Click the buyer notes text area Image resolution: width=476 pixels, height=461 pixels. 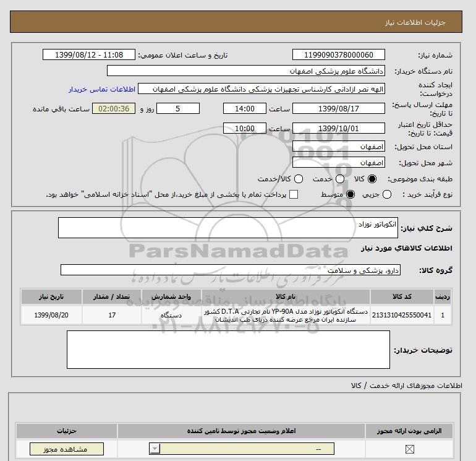[228, 350]
